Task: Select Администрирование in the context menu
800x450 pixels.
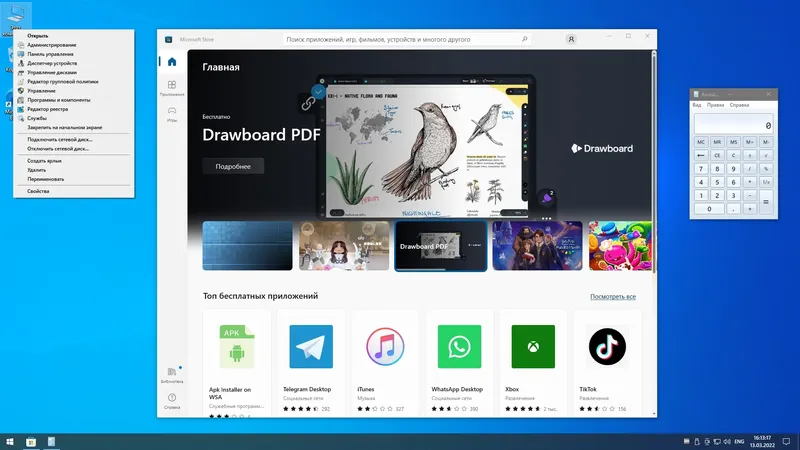Action: 74,45
